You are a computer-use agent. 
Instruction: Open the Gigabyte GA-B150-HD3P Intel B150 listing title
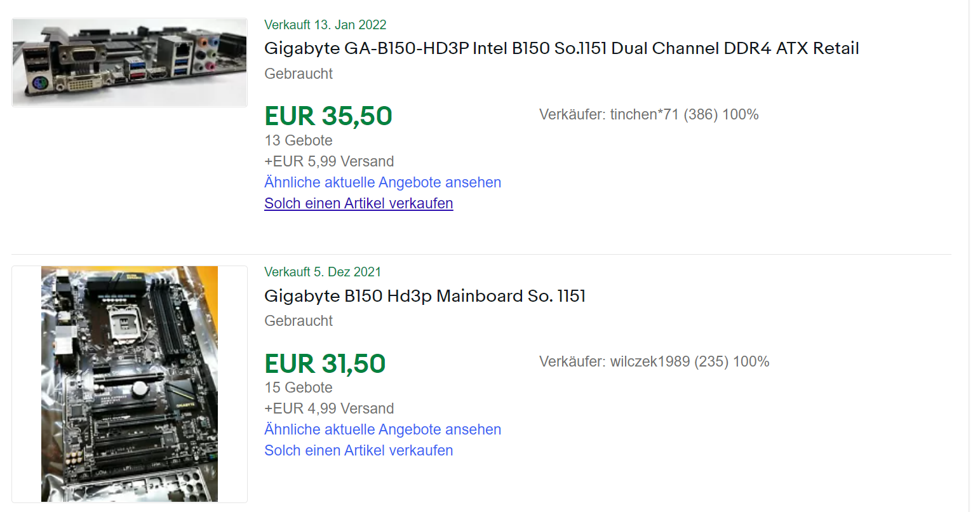pos(561,48)
